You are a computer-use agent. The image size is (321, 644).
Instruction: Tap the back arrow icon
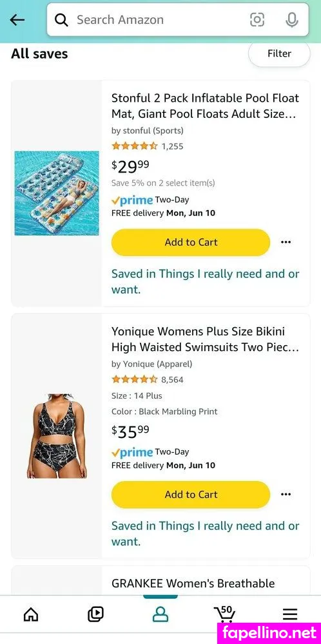coord(17,20)
